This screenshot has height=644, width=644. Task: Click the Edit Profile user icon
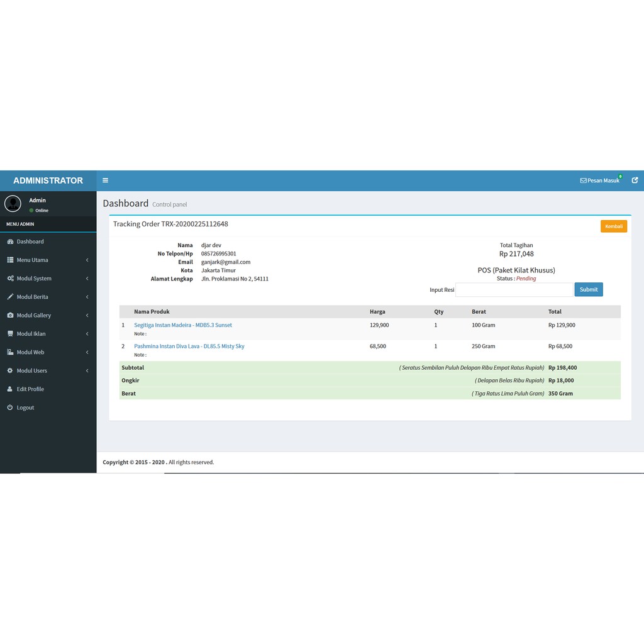(10, 389)
